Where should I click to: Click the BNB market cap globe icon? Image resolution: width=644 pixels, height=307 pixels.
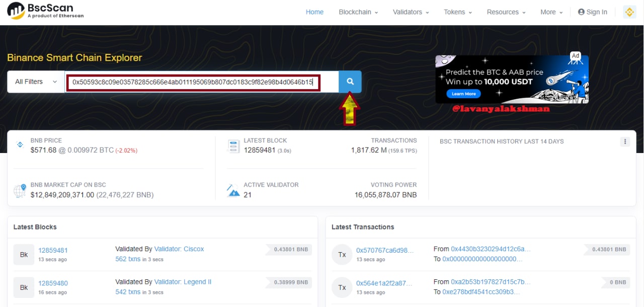[20, 191]
